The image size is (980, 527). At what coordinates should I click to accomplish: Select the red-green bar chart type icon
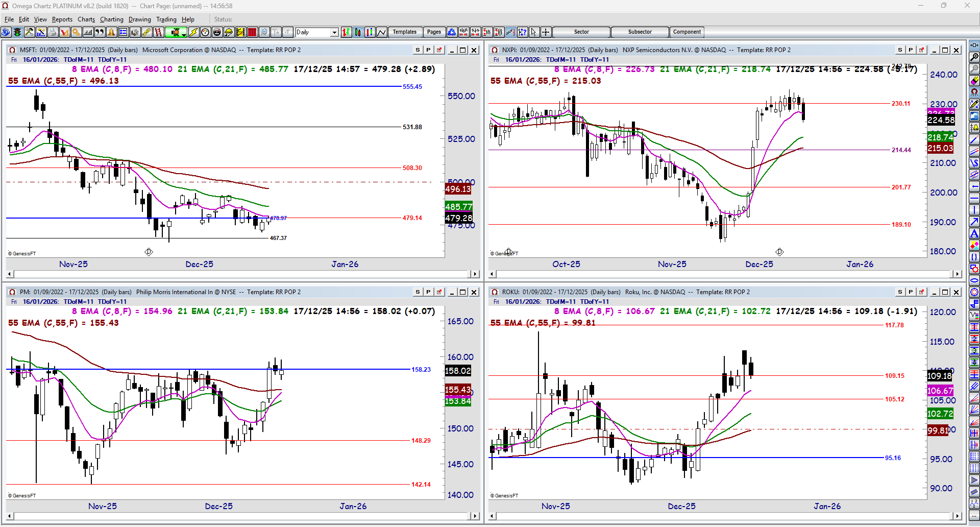[347, 32]
